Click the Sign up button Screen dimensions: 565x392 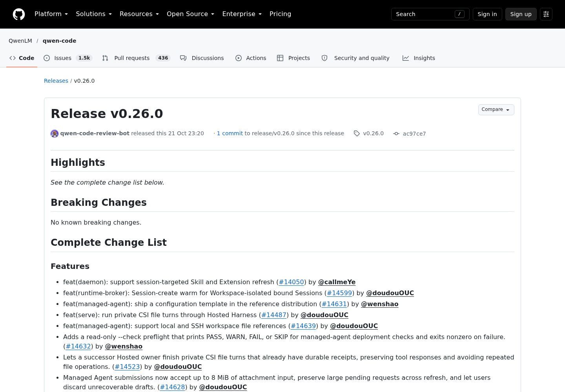coord(521,14)
